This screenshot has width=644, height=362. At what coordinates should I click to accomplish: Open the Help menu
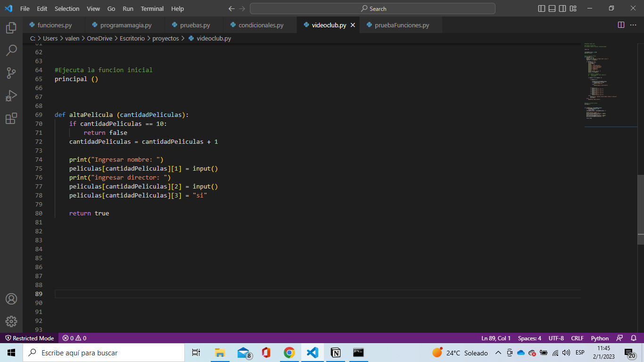tap(177, 8)
